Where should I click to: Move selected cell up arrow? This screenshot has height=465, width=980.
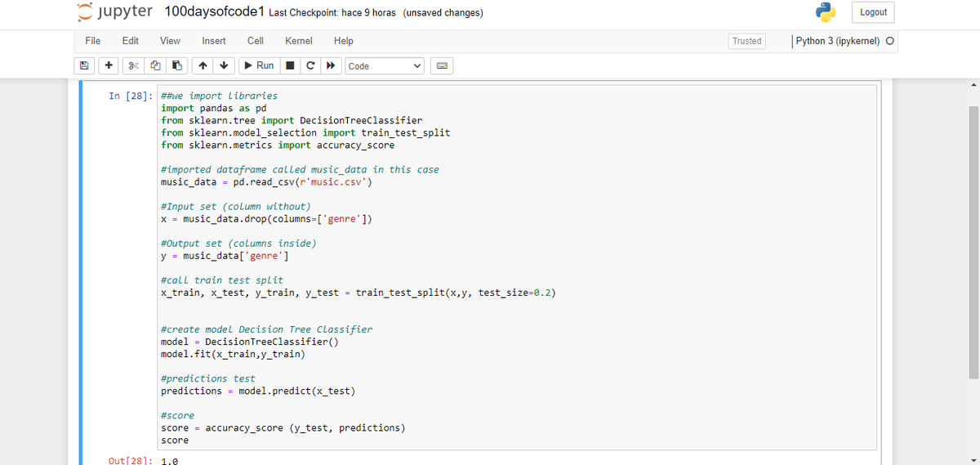pyautogui.click(x=203, y=65)
